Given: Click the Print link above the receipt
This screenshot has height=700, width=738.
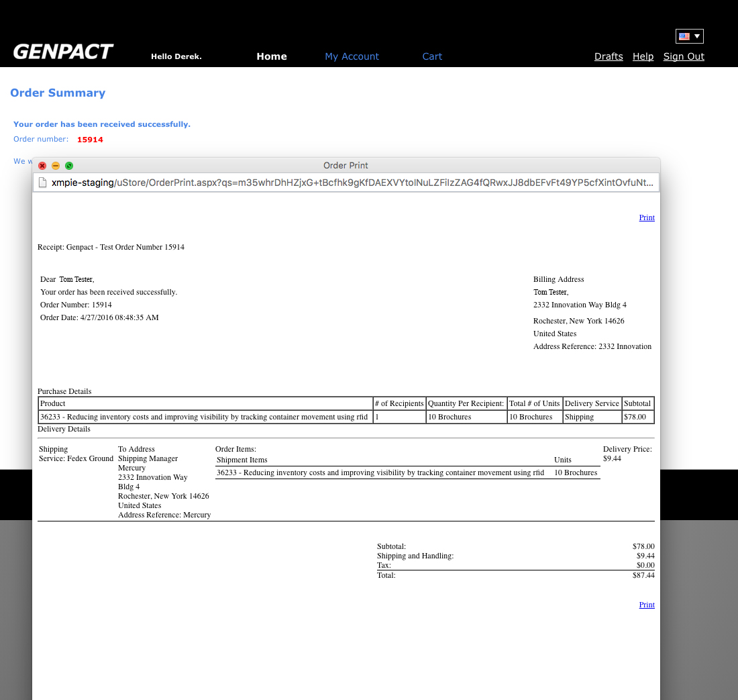Looking at the screenshot, I should coord(646,217).
